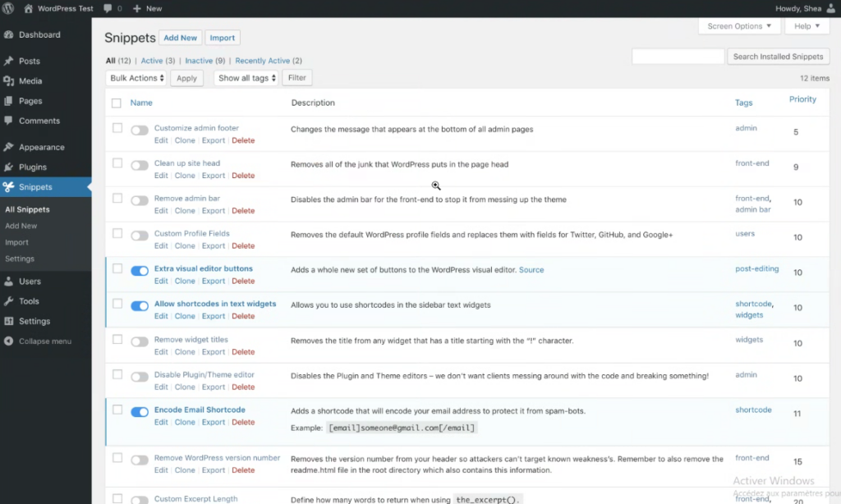The width and height of the screenshot is (841, 504).
Task: Open the comments bubble icon in admin bar
Action: coord(108,8)
